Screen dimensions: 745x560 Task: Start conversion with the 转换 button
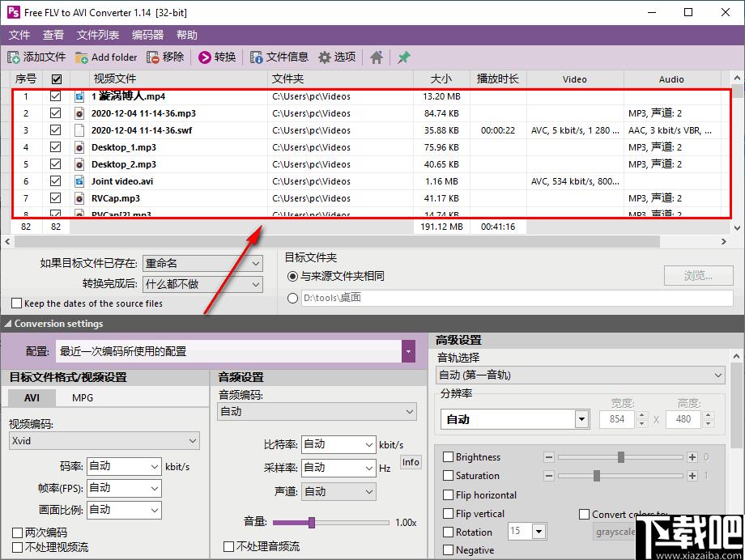point(217,57)
